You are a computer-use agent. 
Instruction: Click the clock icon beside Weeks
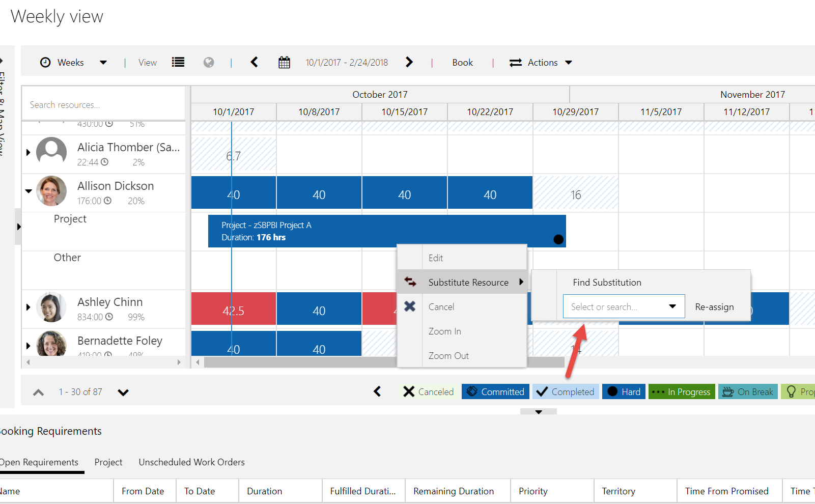point(45,62)
